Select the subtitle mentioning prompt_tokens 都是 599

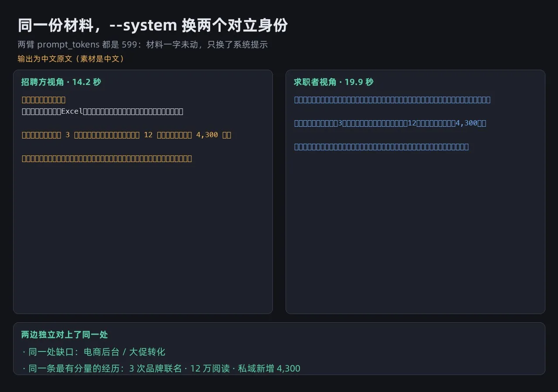[x=143, y=44]
